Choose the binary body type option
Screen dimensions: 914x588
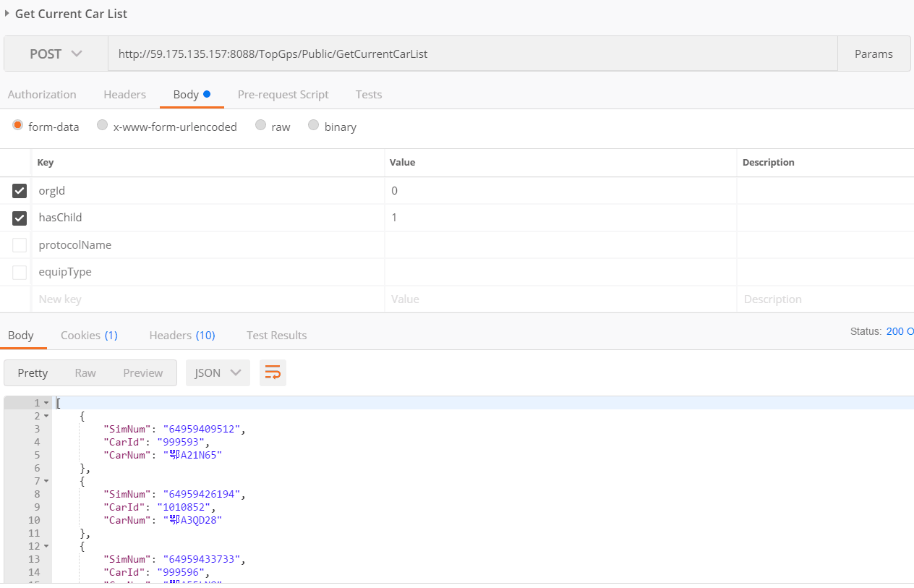click(x=313, y=126)
